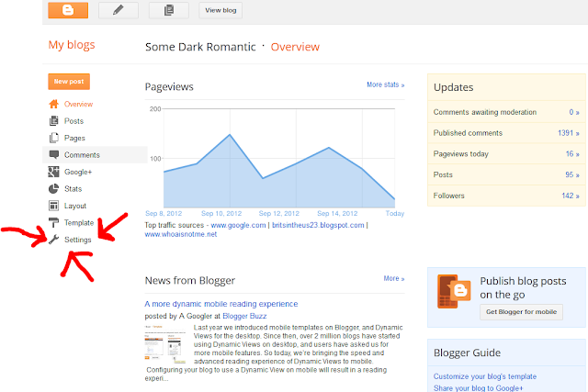Click the Overview home icon in sidebar
This screenshot has width=588, height=392.
pos(53,104)
